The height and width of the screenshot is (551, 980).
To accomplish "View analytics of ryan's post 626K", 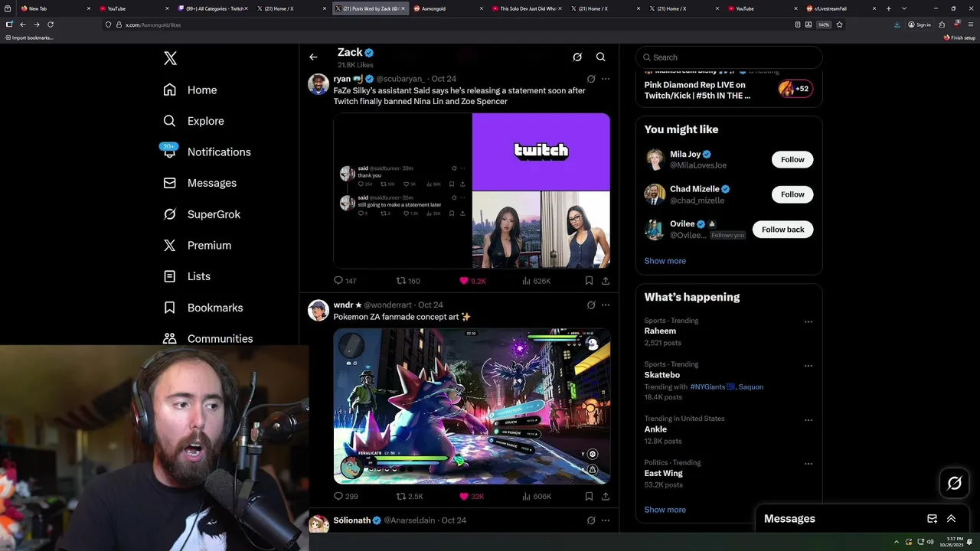I will click(x=536, y=281).
